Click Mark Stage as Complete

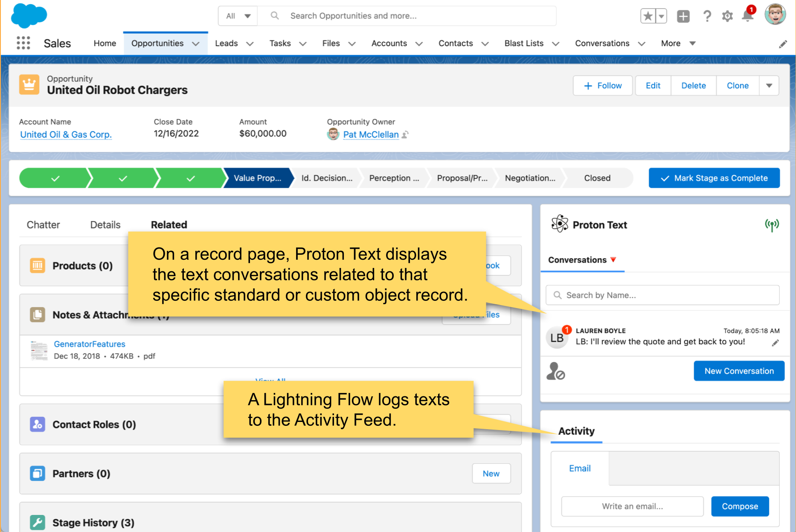pyautogui.click(x=714, y=178)
